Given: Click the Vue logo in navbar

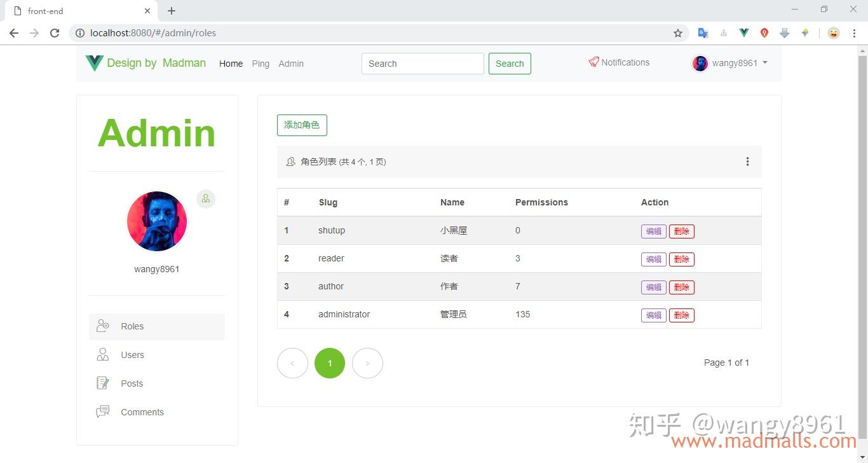Looking at the screenshot, I should 94,63.
